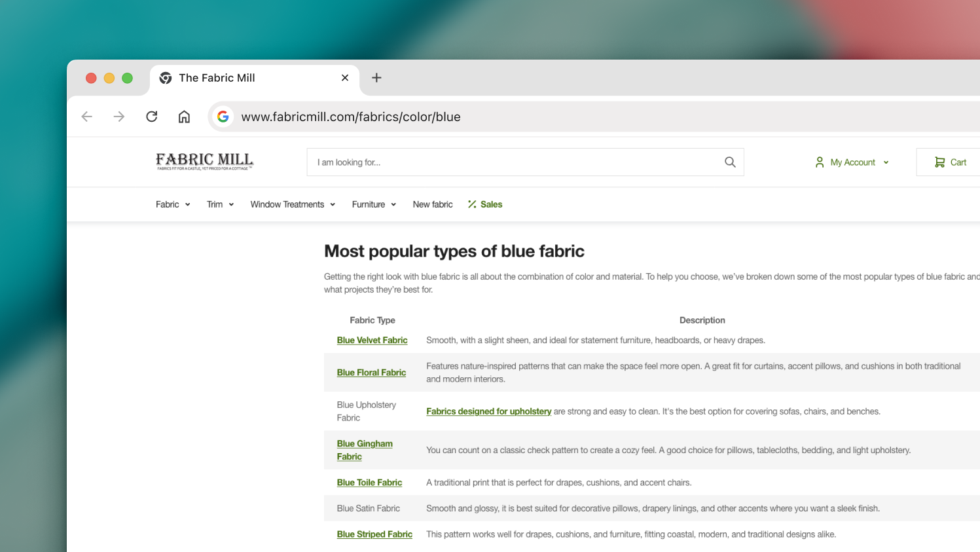Open the Blue Gingham Fabric link
This screenshot has height=552, width=980.
click(365, 451)
